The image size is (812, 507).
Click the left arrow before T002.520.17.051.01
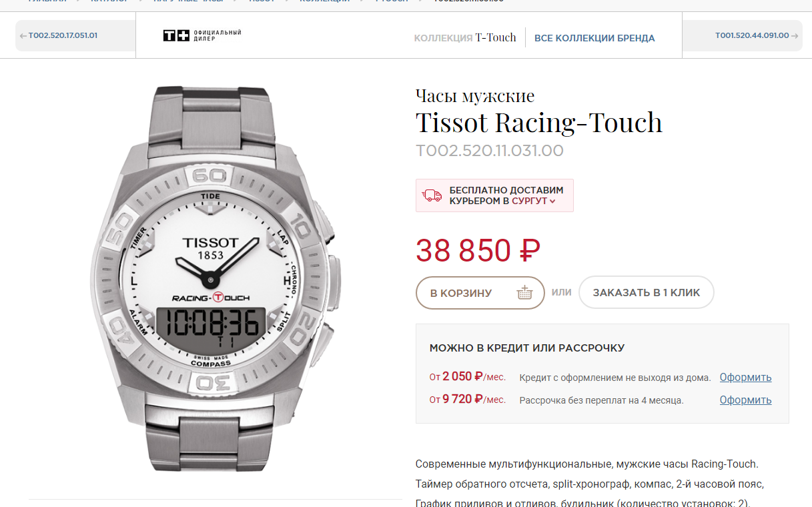click(23, 35)
